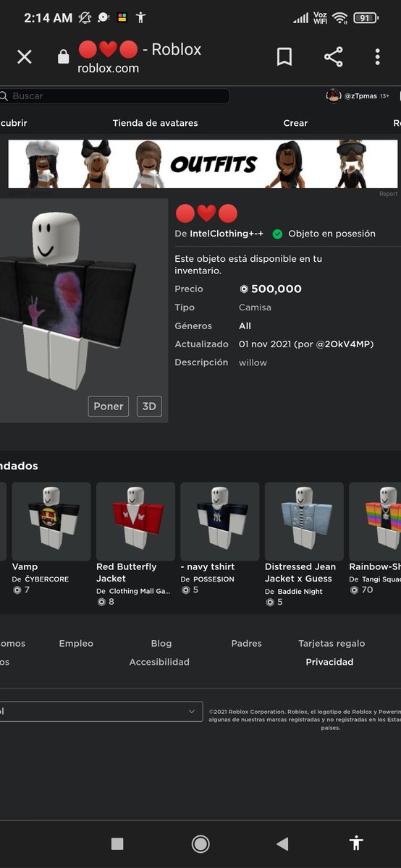Open the three-dot browser menu
The height and width of the screenshot is (868, 401).
pyautogui.click(x=377, y=57)
